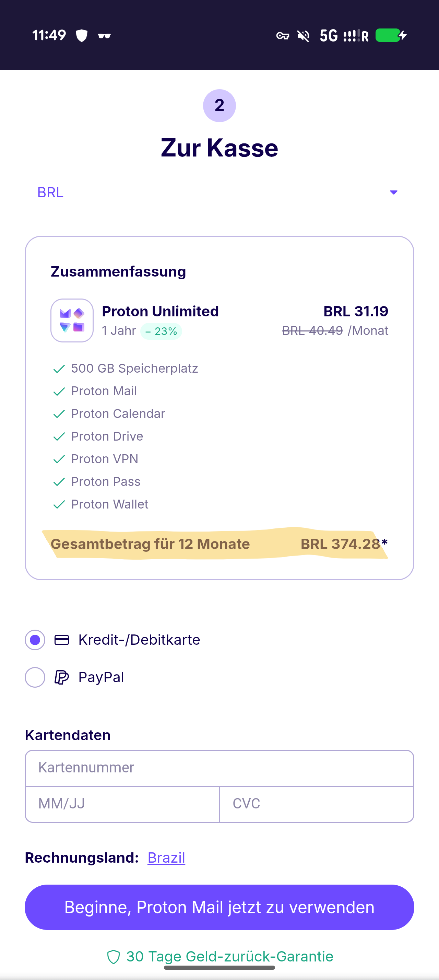The height and width of the screenshot is (980, 439).
Task: Tap the shield icon in status bar
Action: tap(82, 36)
